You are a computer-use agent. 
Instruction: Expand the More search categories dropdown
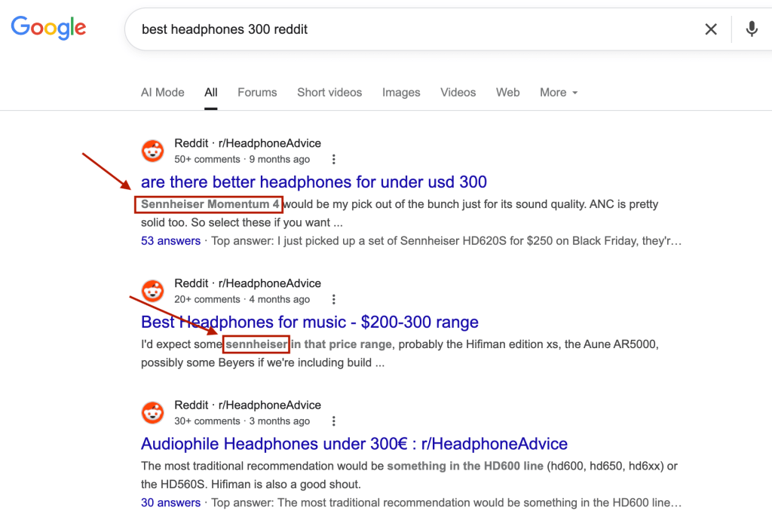(558, 92)
